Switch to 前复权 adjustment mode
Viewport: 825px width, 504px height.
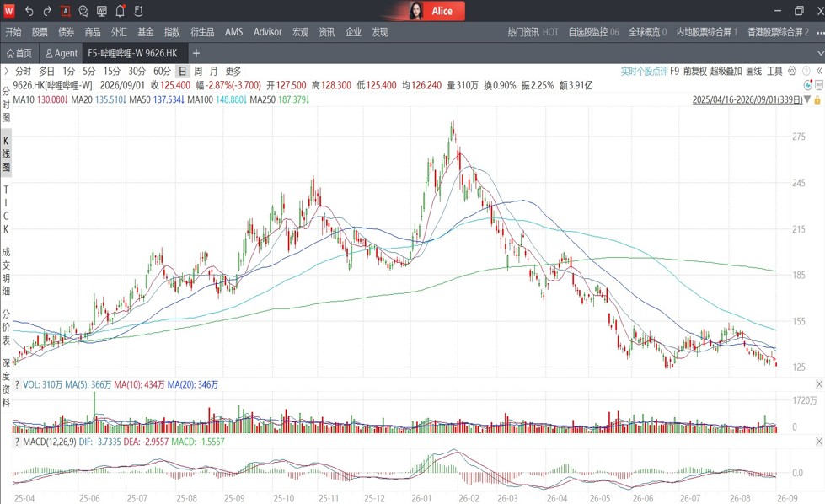tap(694, 71)
